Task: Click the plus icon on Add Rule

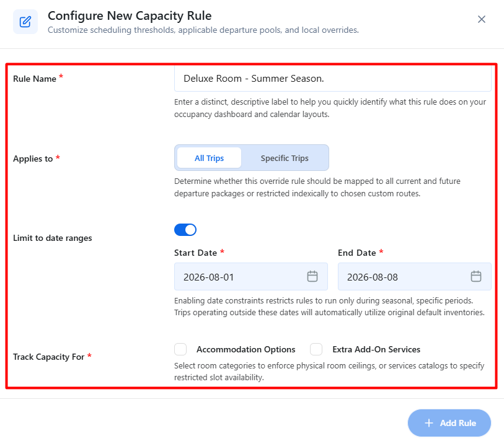Action: [x=429, y=423]
